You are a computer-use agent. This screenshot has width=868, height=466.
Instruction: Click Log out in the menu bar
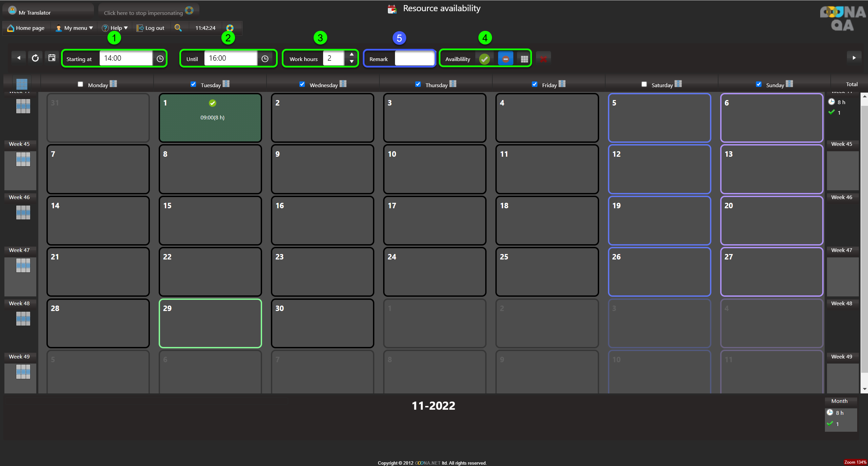coord(151,28)
